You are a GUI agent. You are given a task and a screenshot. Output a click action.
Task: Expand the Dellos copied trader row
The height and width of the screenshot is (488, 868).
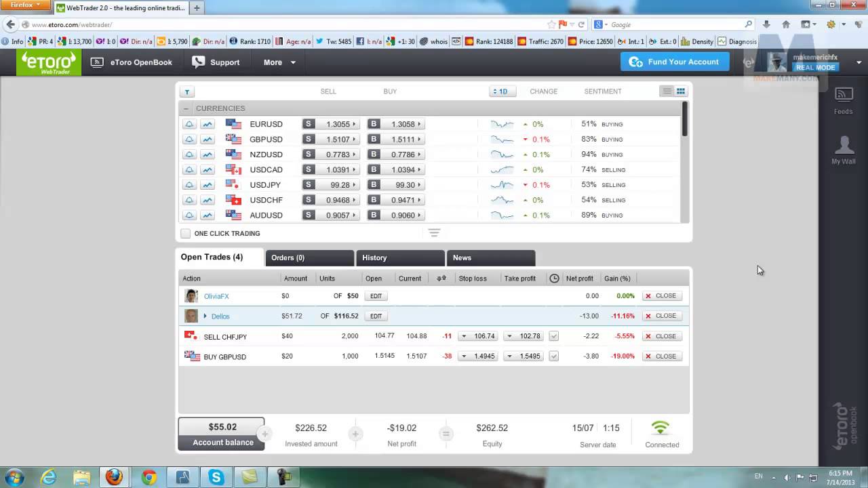tap(205, 316)
